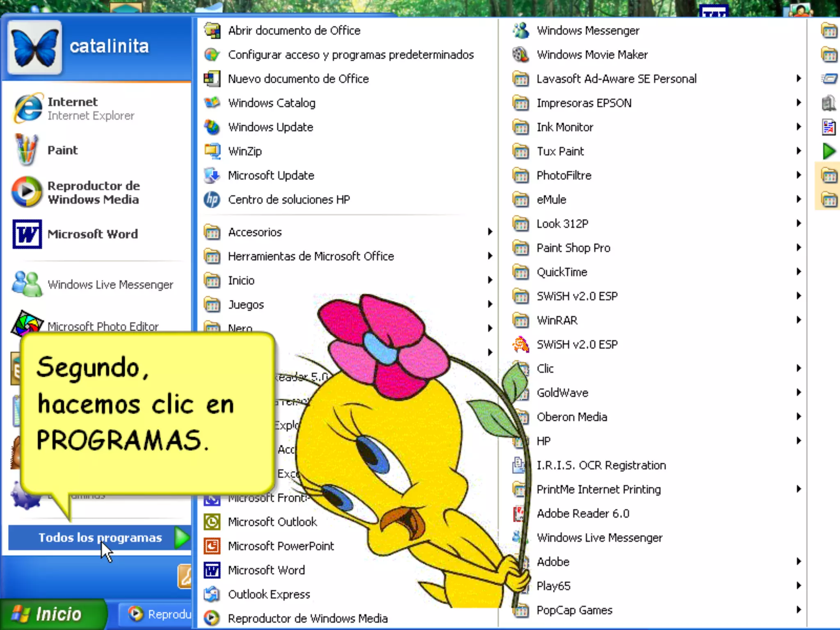This screenshot has height=630, width=840.
Task: Open Adobe Reader 6.0 entry
Action: click(x=582, y=514)
